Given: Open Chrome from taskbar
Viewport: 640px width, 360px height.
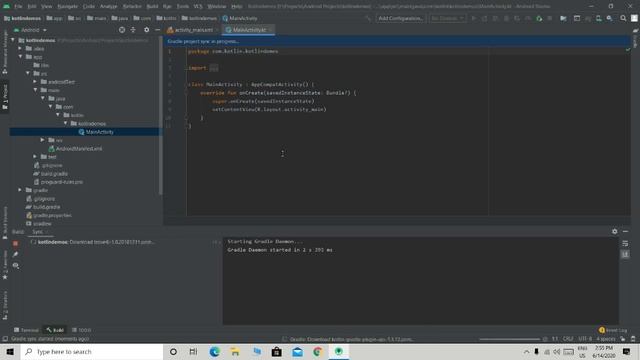Looking at the screenshot, I should [318, 351].
